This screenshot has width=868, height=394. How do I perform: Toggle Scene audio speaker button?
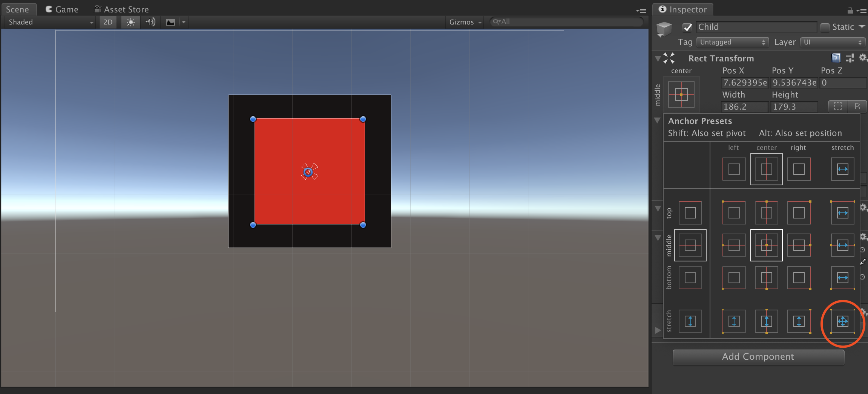click(x=150, y=22)
